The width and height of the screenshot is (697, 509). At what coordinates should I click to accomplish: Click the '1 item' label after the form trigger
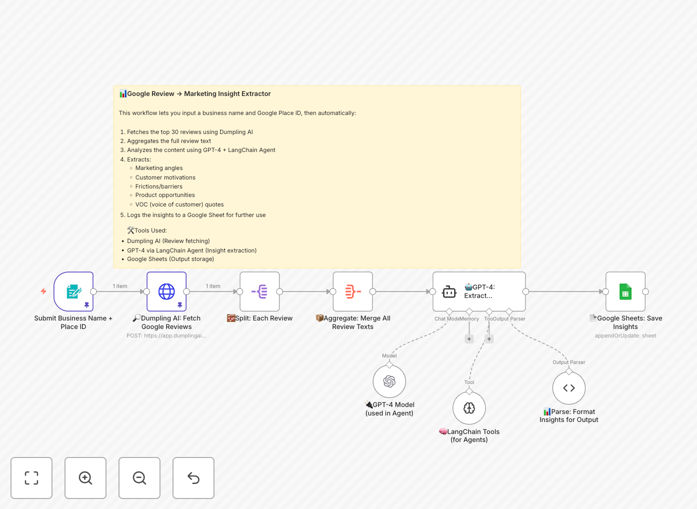[x=120, y=286]
